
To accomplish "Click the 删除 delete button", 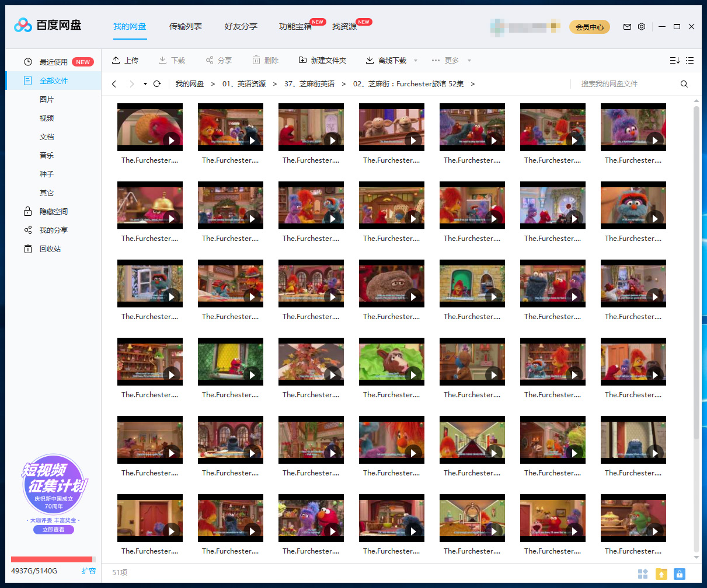I will pyautogui.click(x=265, y=61).
